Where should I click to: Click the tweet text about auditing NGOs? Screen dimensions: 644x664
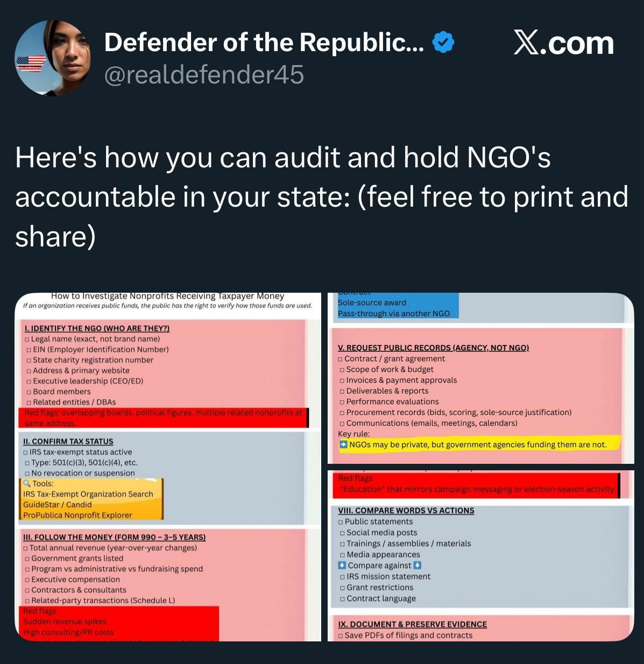coord(321,196)
